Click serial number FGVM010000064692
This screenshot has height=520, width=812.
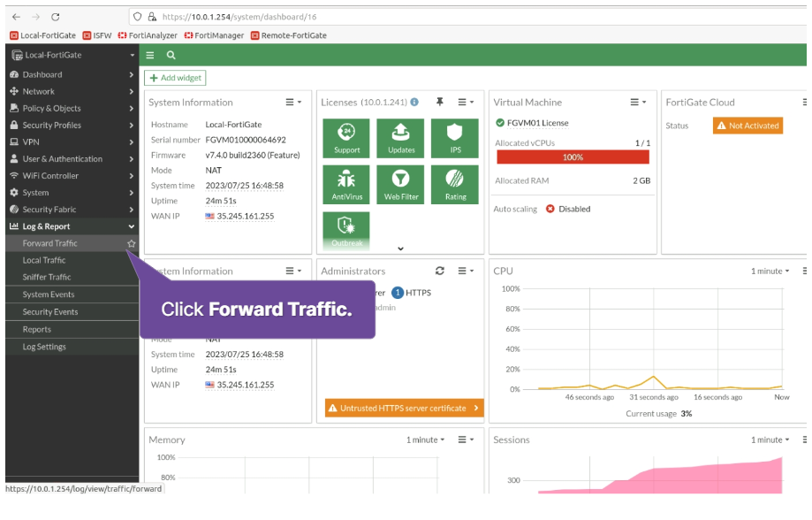(246, 140)
